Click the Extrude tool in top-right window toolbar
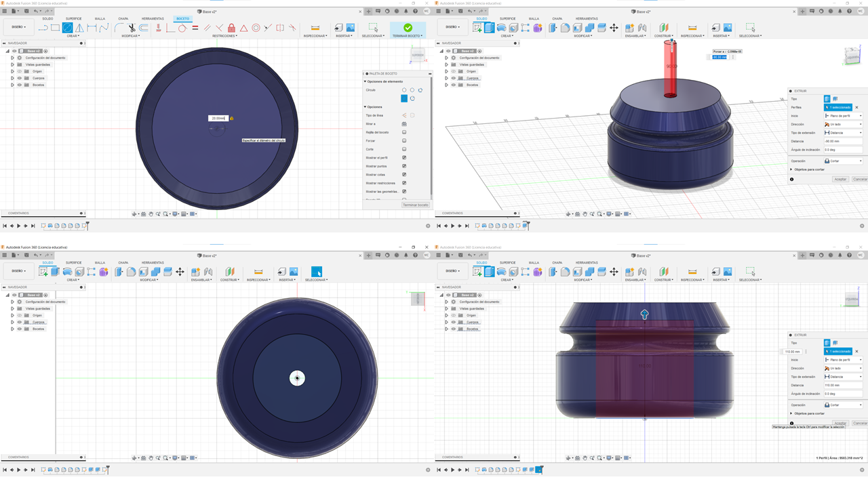Image resolution: width=868 pixels, height=488 pixels. tap(489, 28)
